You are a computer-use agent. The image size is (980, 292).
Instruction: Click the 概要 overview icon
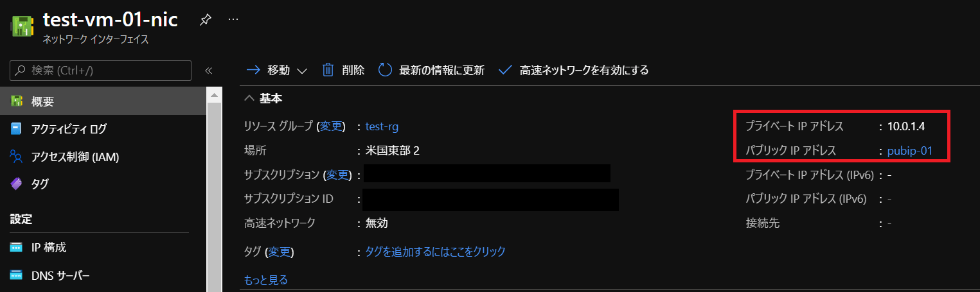(x=17, y=101)
